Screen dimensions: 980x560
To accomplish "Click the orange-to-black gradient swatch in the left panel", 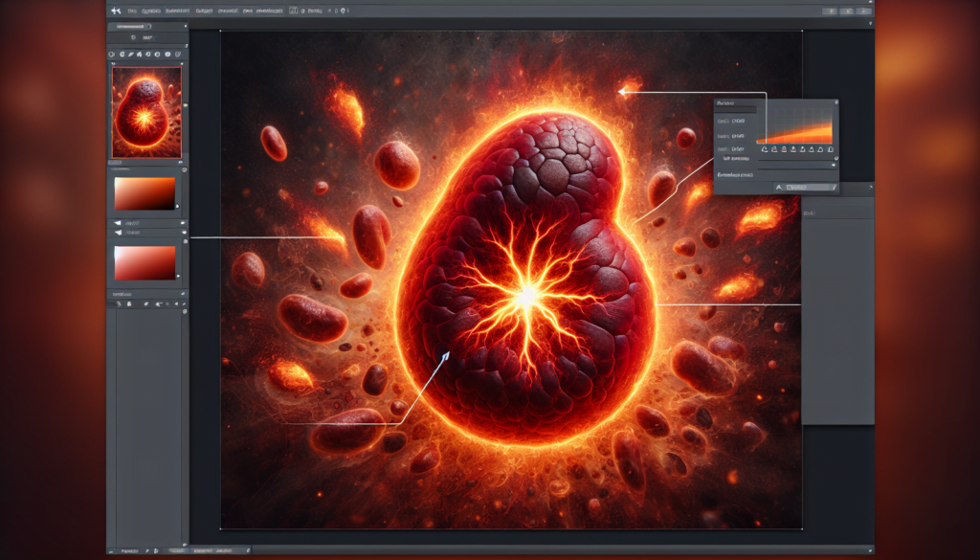I will tap(145, 193).
